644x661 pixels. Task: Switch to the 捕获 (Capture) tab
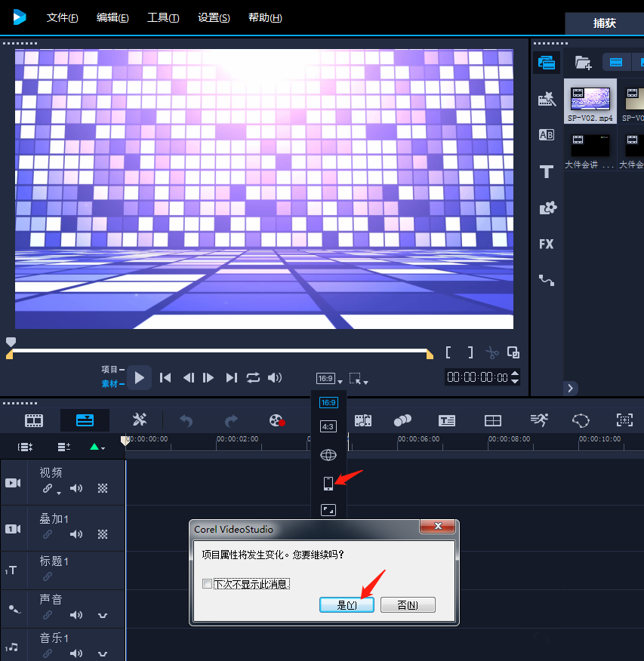(x=604, y=23)
